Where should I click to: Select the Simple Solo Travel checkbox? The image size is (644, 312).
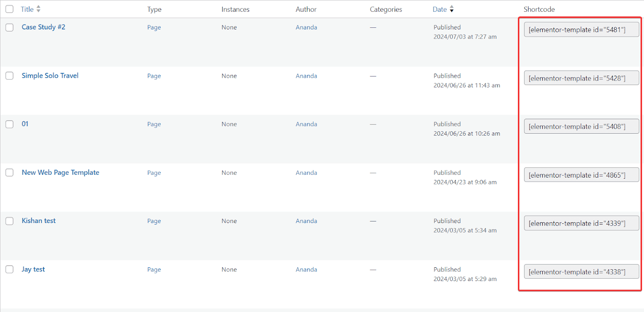click(x=9, y=76)
